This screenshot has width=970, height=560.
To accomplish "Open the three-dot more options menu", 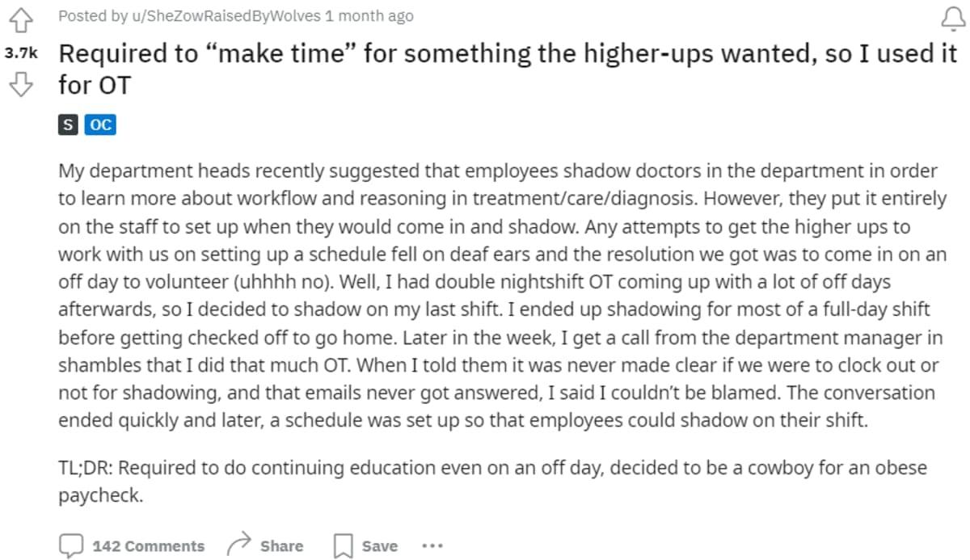I will [432, 546].
